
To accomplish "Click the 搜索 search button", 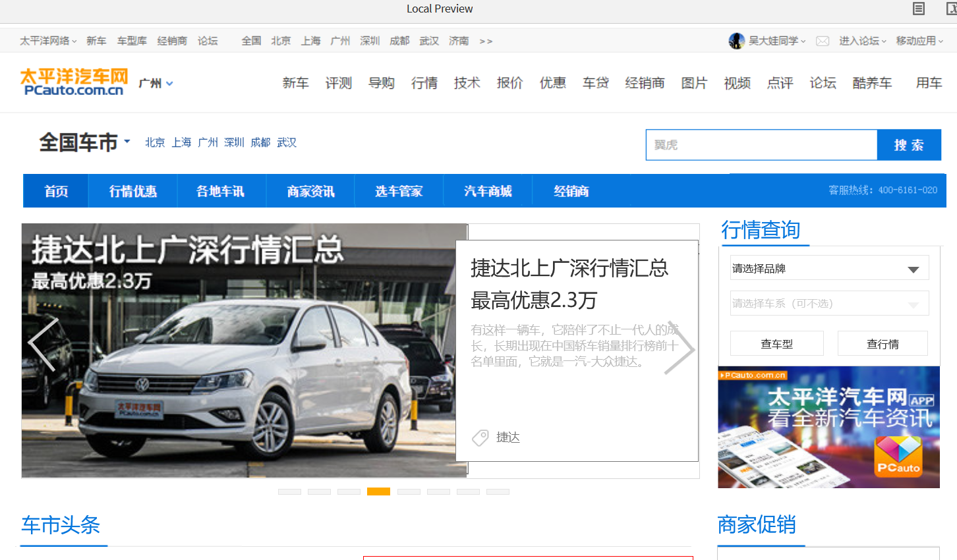I will (x=909, y=145).
